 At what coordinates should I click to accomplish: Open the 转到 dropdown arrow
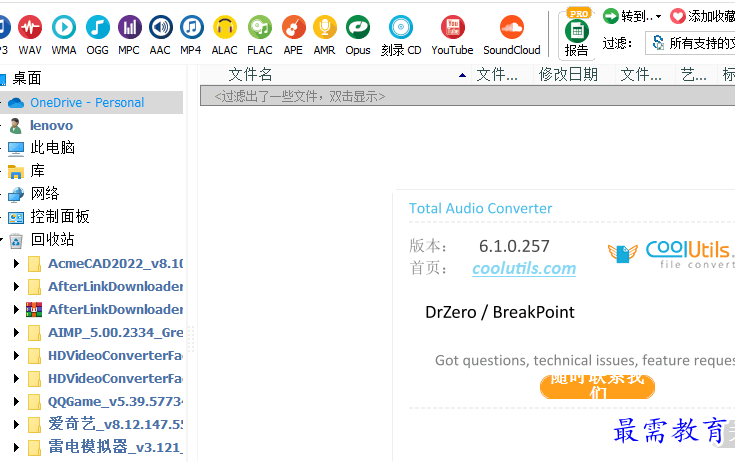658,17
